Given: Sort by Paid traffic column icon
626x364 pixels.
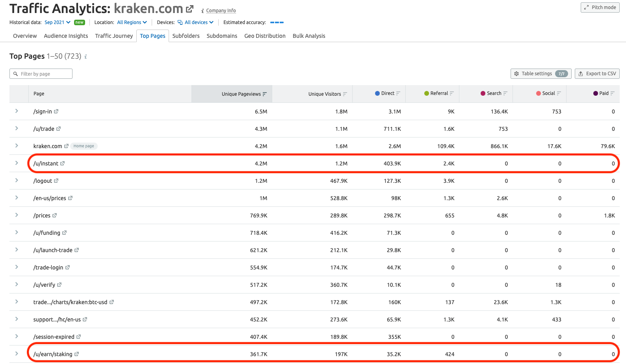Looking at the screenshot, I should point(613,93).
